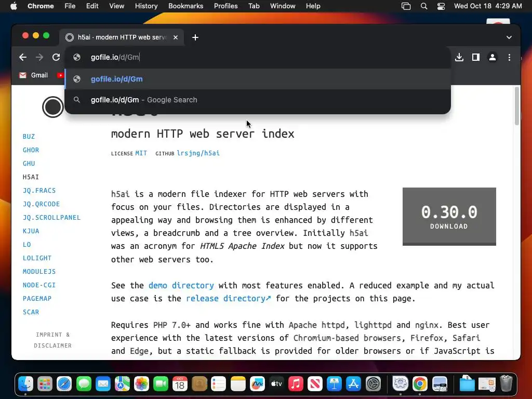Image resolution: width=532 pixels, height=399 pixels.
Task: Open the BUZ project link
Action: [29, 137]
